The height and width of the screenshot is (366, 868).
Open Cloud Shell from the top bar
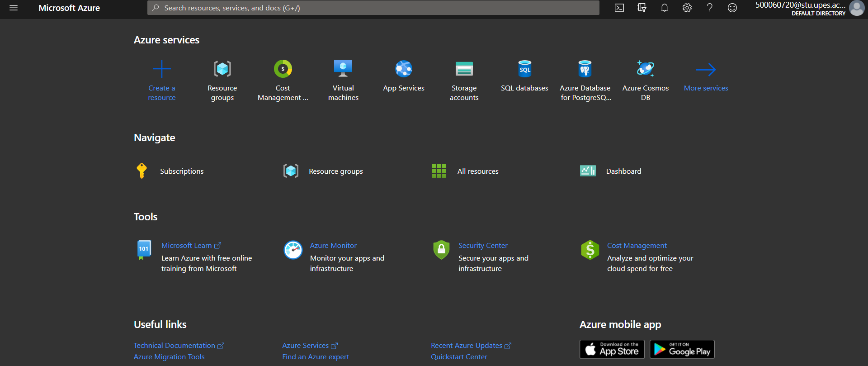619,8
